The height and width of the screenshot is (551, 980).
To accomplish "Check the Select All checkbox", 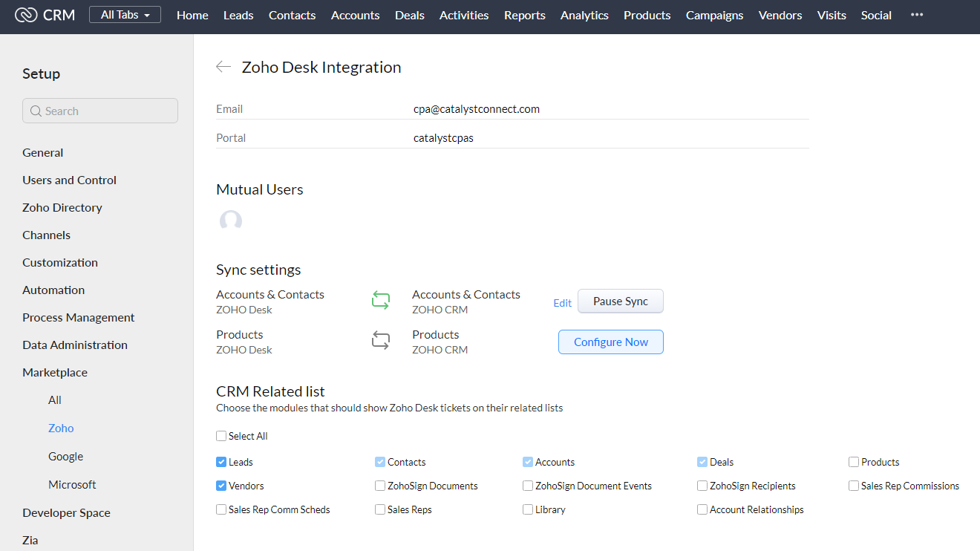I will (221, 436).
